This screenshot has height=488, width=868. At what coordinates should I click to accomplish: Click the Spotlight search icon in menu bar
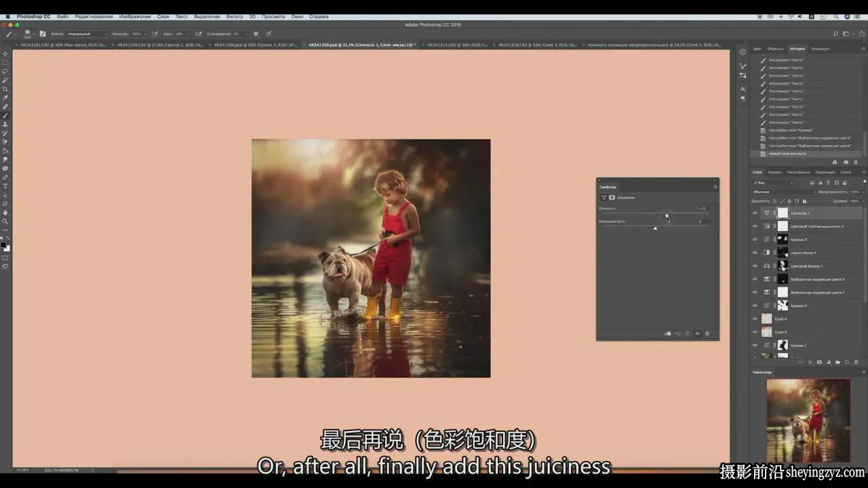pyautogui.click(x=836, y=16)
